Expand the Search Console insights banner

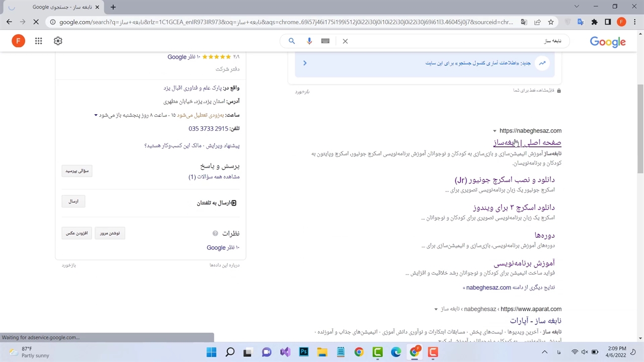click(x=305, y=63)
